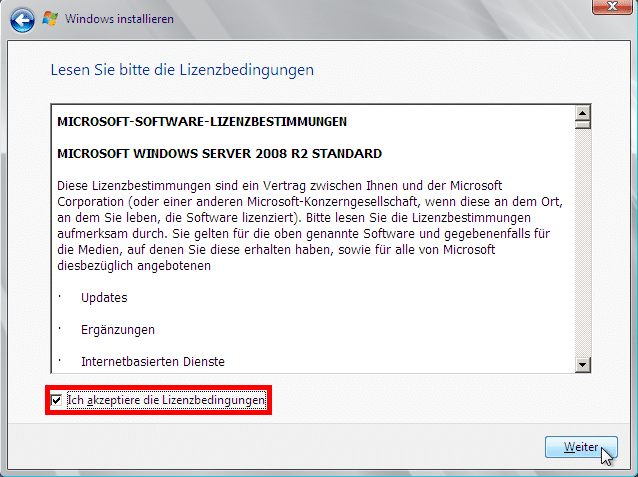638x477 pixels.
Task: Click the 'Internetbasierten Dienste' bullet item
Action: 153,361
